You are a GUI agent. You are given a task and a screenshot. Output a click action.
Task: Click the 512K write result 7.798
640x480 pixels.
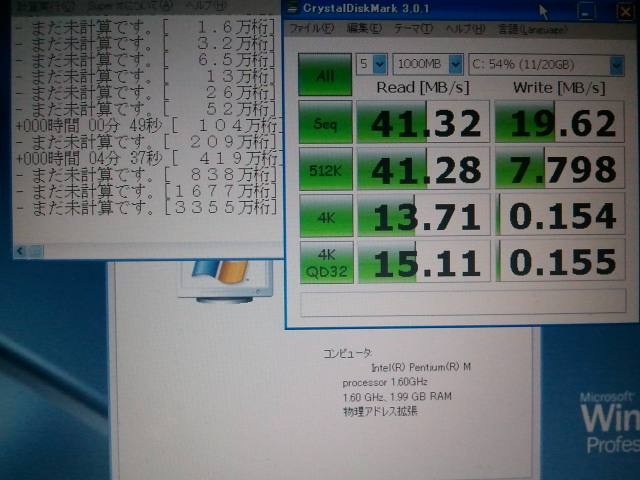click(560, 169)
